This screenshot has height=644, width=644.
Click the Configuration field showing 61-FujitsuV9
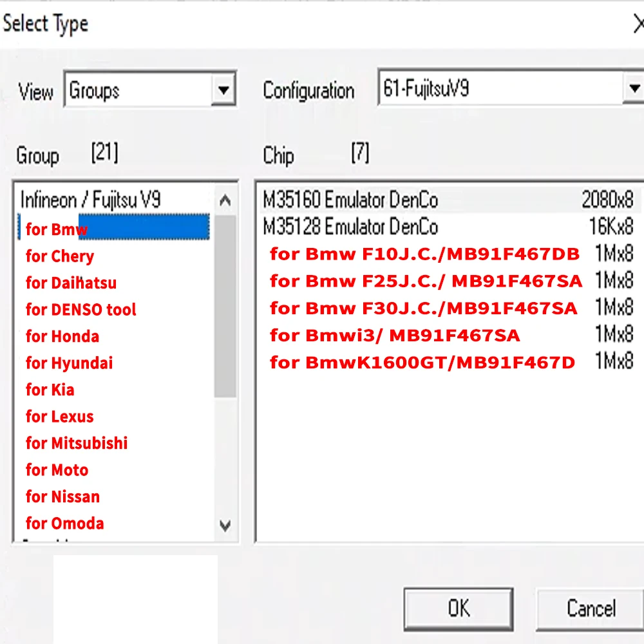click(x=511, y=88)
